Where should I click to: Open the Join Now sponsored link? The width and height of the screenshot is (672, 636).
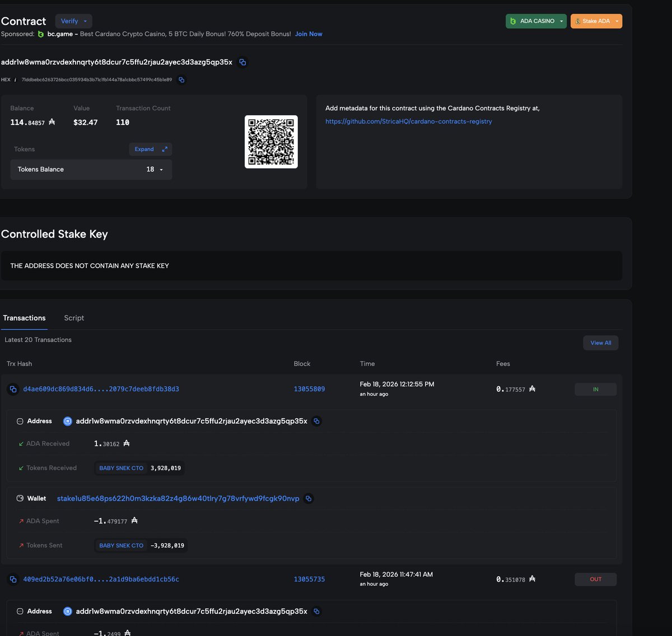[309, 34]
